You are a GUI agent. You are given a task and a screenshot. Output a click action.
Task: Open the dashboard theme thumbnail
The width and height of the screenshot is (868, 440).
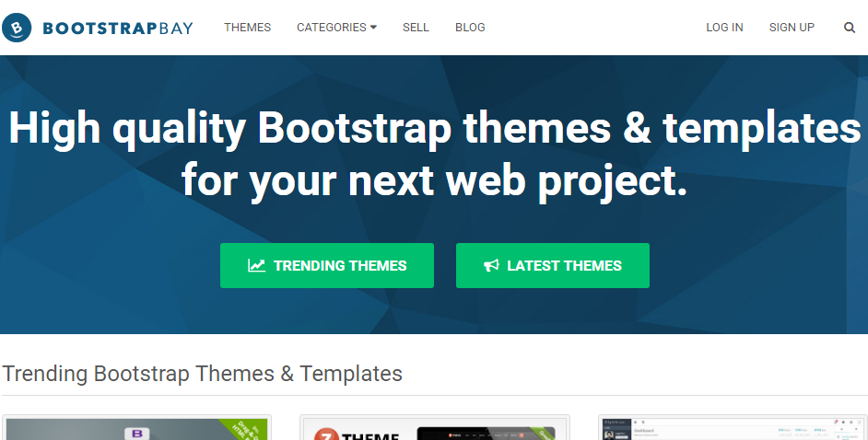pos(732,429)
